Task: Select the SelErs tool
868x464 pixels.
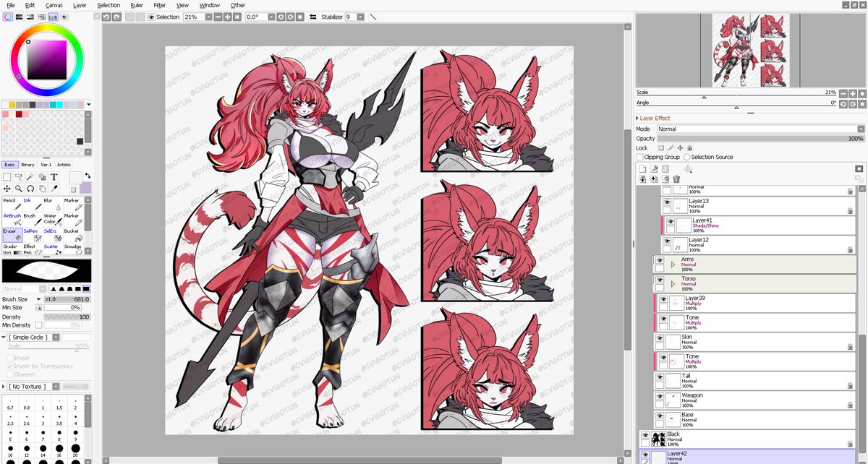Action: 51,235
